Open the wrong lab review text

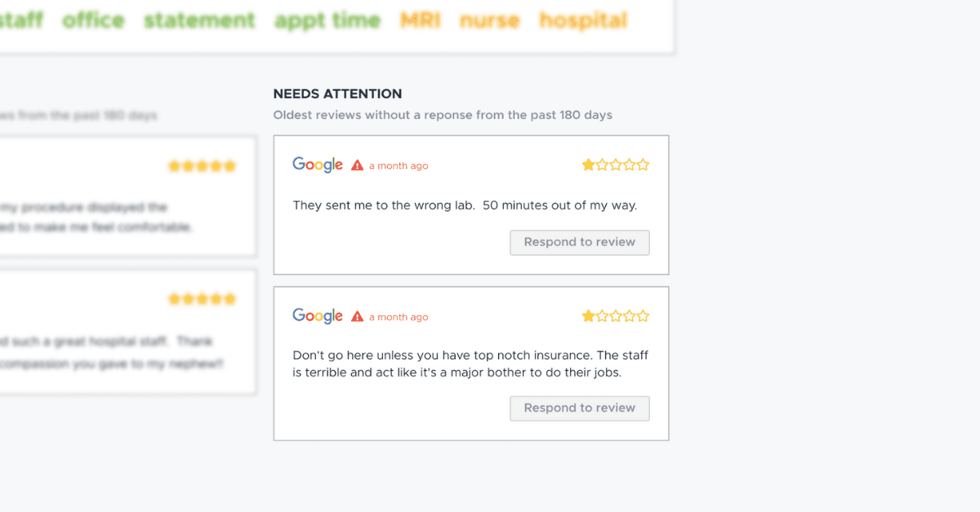[465, 205]
